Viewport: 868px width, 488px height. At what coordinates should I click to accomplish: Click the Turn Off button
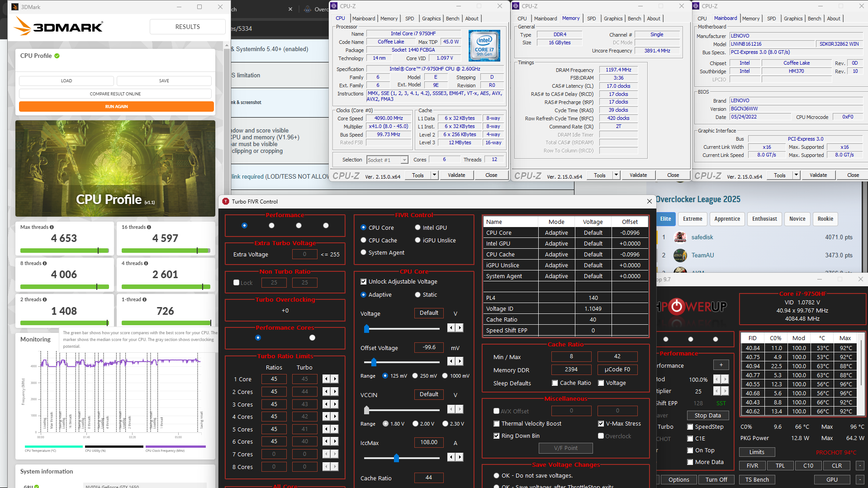716,479
